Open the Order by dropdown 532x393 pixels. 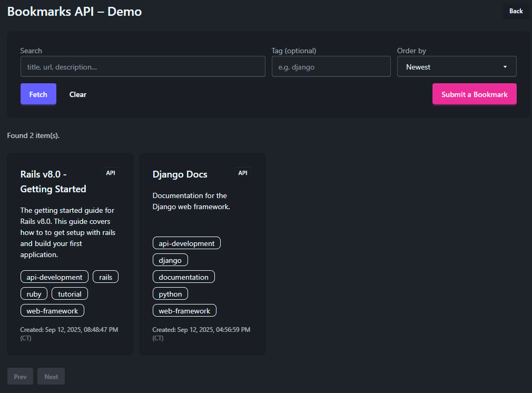456,67
